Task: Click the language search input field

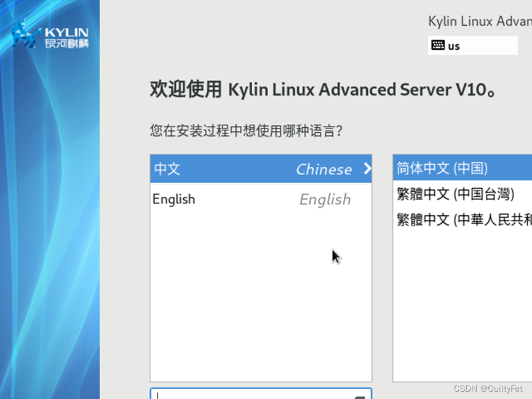Action: pyautogui.click(x=246, y=395)
